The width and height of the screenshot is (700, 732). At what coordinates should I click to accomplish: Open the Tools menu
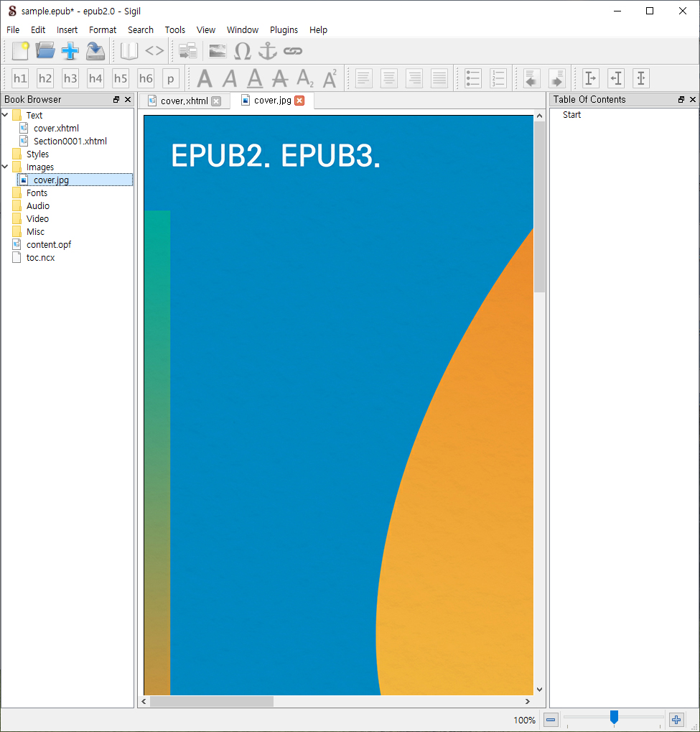pyautogui.click(x=175, y=30)
